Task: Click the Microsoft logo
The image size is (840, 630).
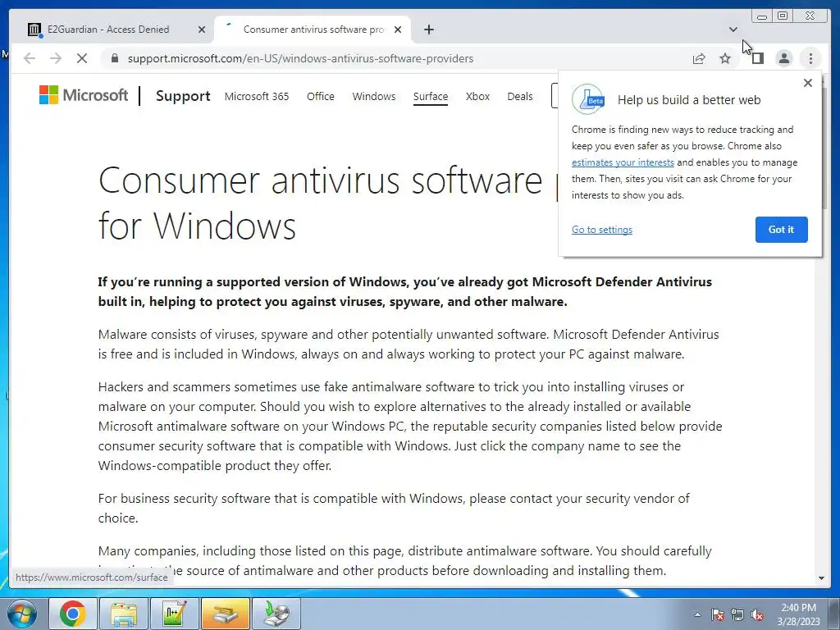Action: coord(84,95)
